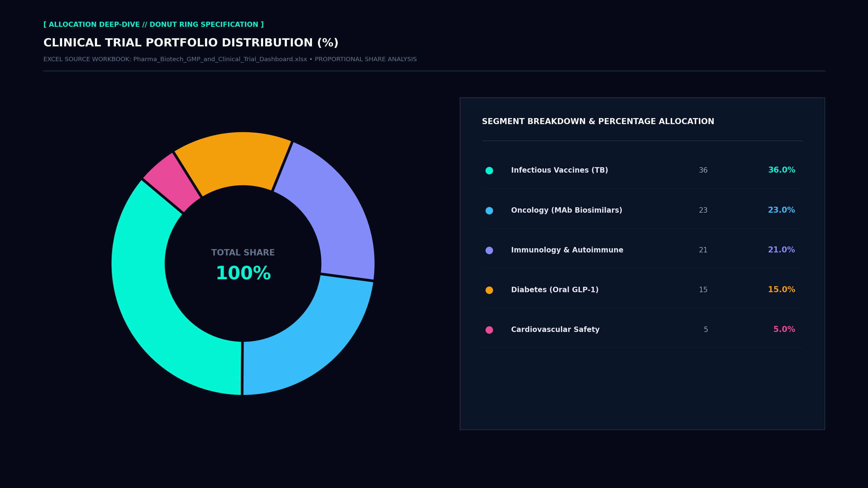Select 'Oncology (MAb Biosimilars)' label
Image resolution: width=868 pixels, height=488 pixels.
(x=566, y=211)
